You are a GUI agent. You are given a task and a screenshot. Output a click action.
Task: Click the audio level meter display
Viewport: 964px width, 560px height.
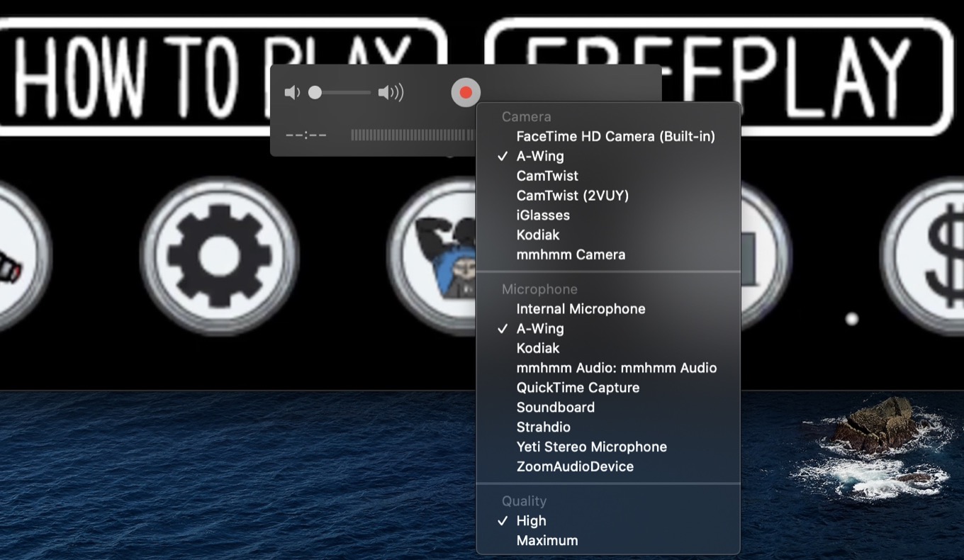click(x=411, y=135)
